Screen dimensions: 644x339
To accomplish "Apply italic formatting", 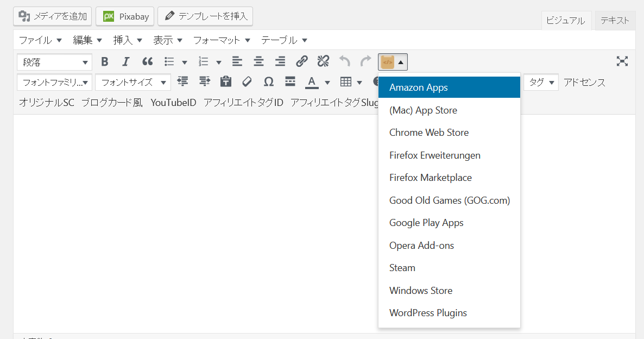I will tap(125, 61).
